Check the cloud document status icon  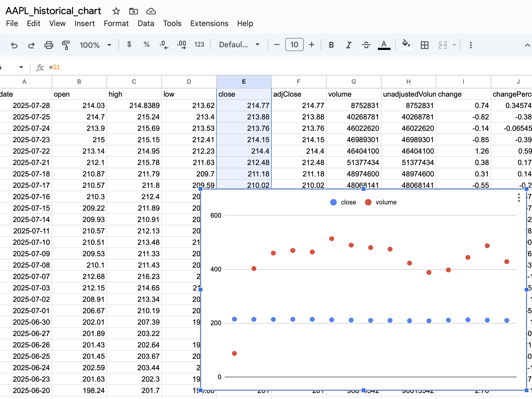click(x=151, y=11)
